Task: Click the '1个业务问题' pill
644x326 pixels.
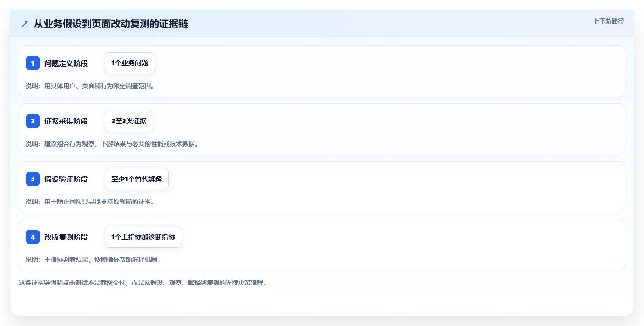Action: 130,63
